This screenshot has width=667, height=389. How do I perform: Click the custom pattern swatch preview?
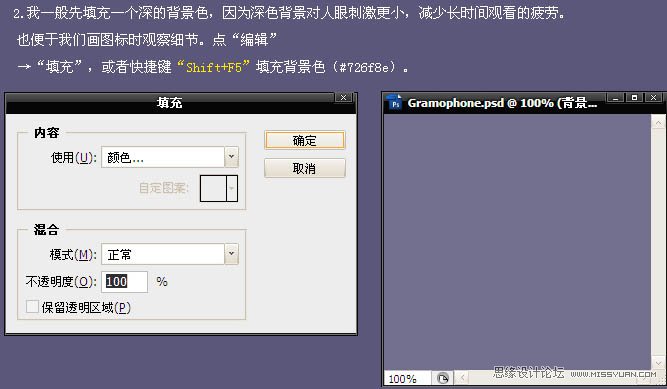tap(213, 188)
